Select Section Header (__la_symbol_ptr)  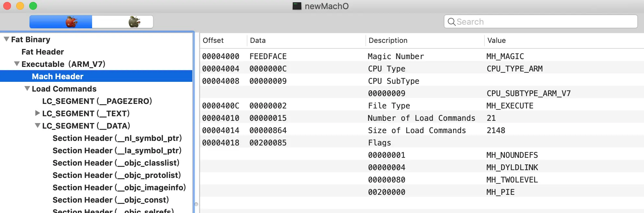[x=117, y=151]
